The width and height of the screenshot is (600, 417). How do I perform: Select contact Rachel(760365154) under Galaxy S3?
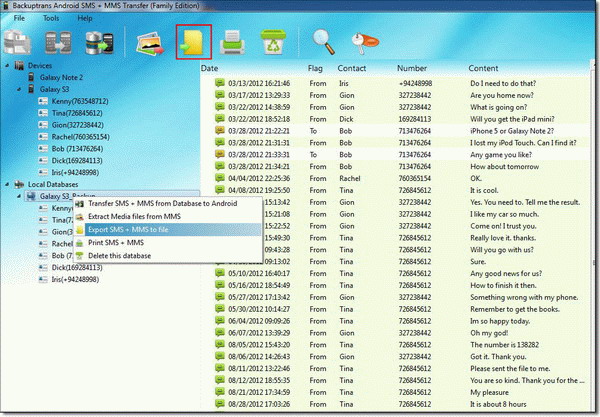tap(80, 137)
